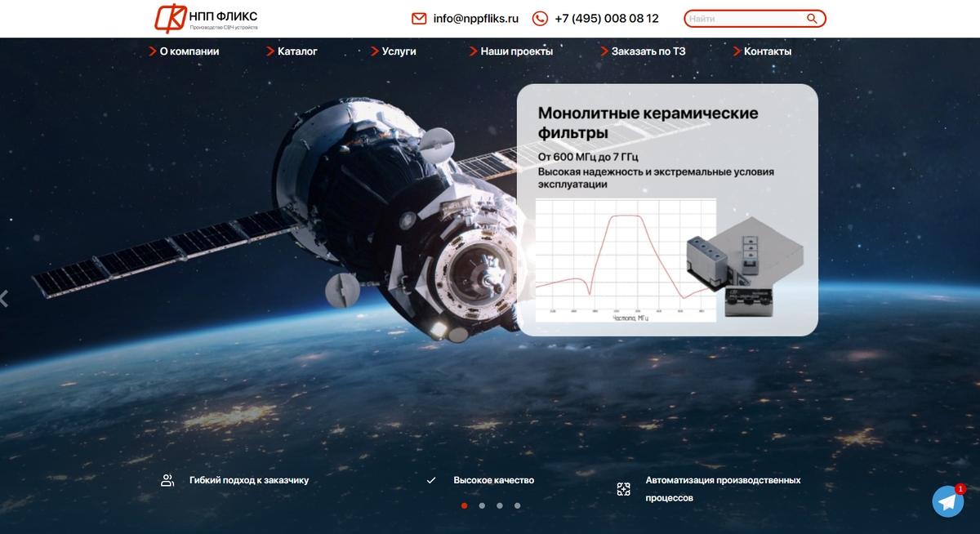Click the Высокое качество text
980x534 pixels.
pyautogui.click(x=494, y=480)
